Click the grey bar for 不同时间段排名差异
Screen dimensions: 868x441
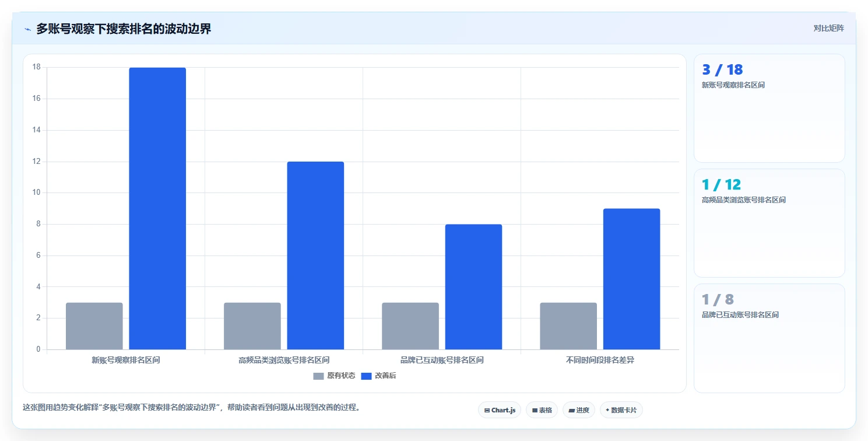(x=568, y=326)
